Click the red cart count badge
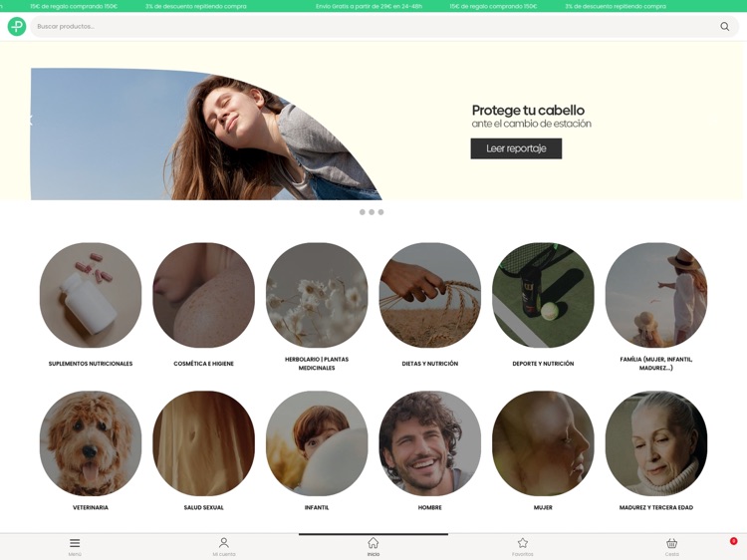Image resolution: width=747 pixels, height=560 pixels. click(734, 541)
